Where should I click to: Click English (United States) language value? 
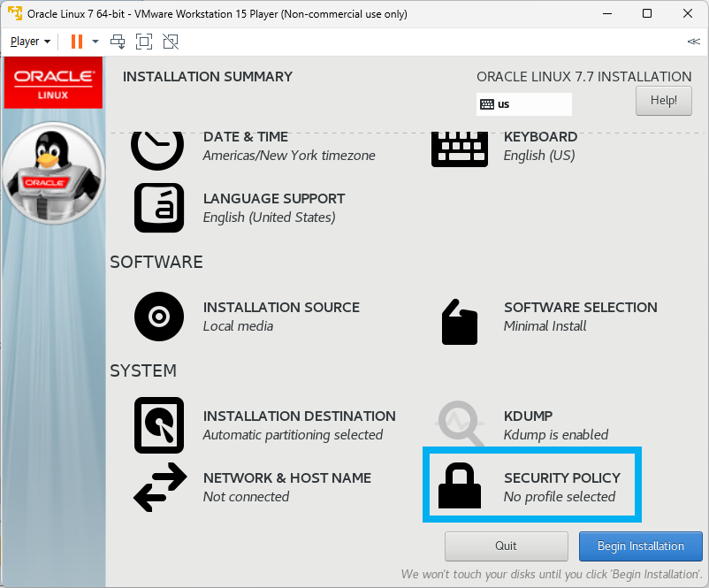point(270,218)
